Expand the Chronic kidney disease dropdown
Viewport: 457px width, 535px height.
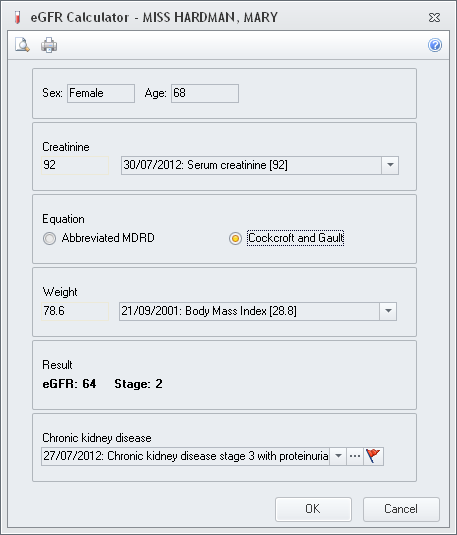click(338, 456)
